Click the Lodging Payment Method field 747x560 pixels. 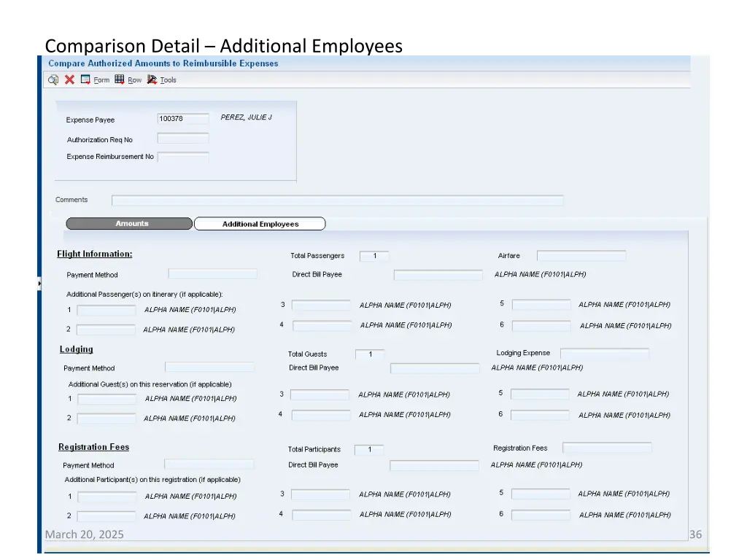tap(209, 367)
